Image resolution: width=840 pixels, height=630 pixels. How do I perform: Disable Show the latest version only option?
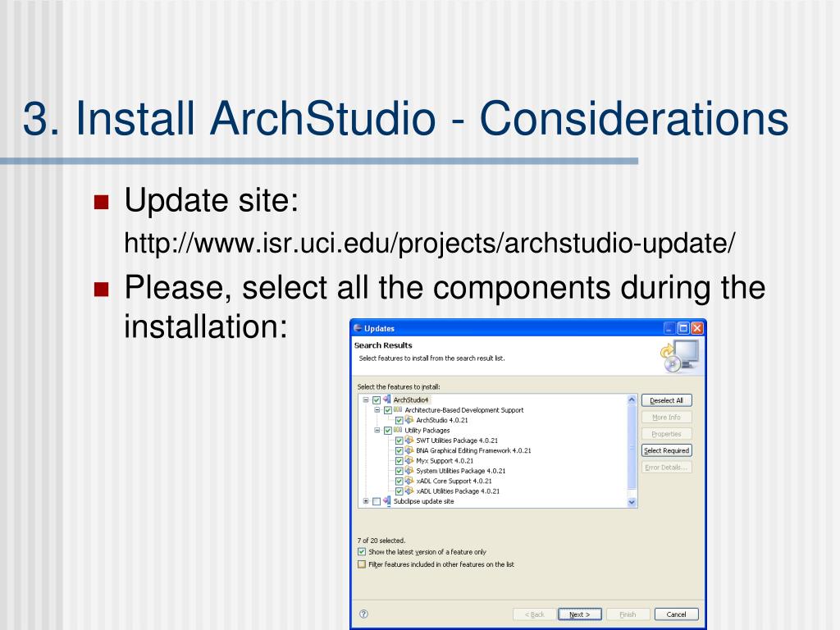pos(362,552)
